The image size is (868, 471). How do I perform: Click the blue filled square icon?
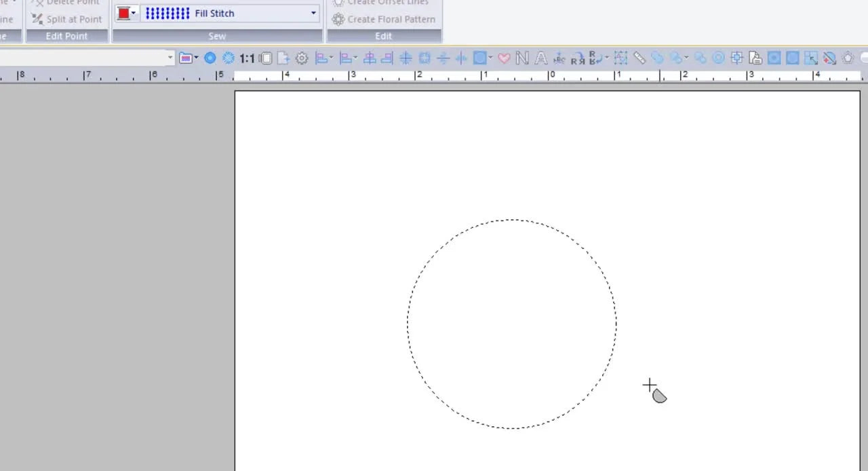pyautogui.click(x=774, y=58)
